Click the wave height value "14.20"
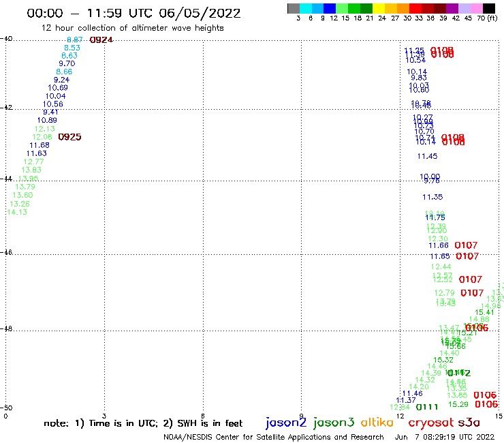504x443 pixels. coord(419,386)
